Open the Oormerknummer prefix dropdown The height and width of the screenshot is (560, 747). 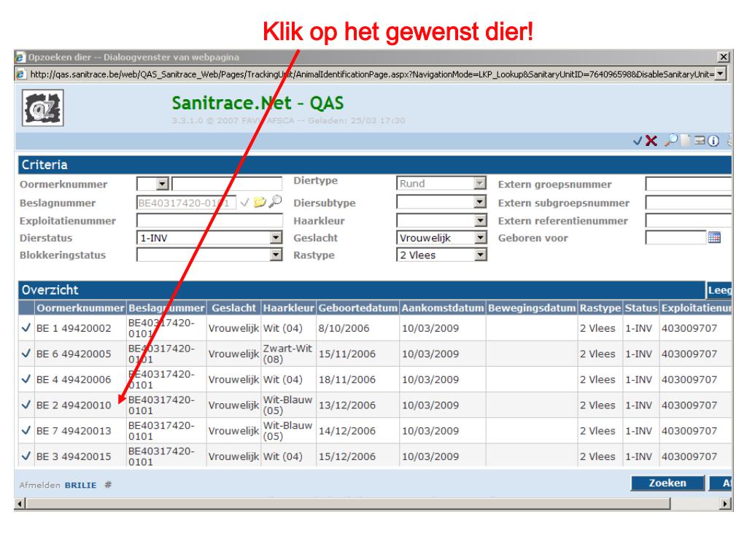pyautogui.click(x=163, y=184)
